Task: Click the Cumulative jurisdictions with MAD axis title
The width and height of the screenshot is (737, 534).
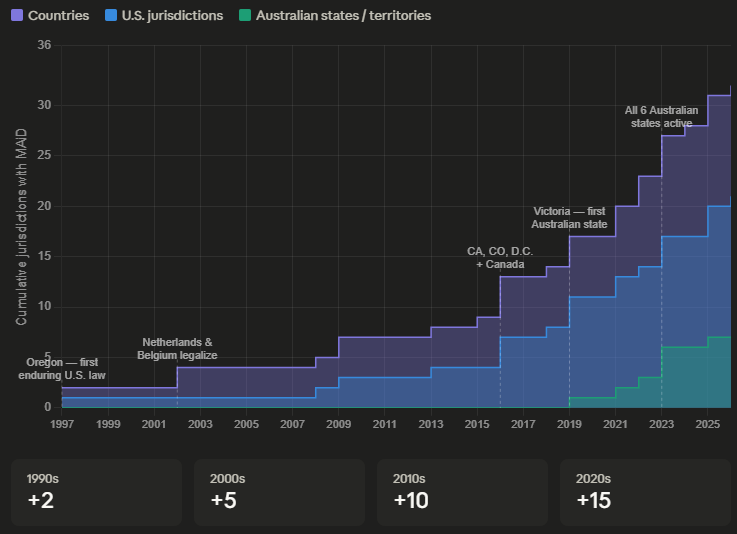Action: click(x=21, y=227)
